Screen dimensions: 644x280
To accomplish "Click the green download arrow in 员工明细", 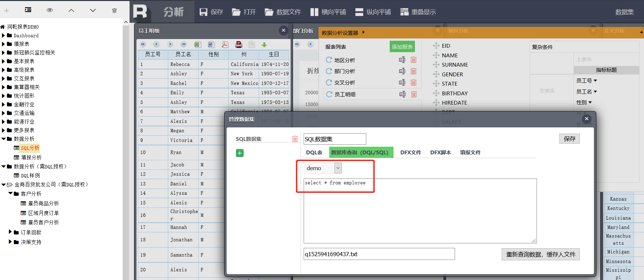I will click(x=264, y=45).
